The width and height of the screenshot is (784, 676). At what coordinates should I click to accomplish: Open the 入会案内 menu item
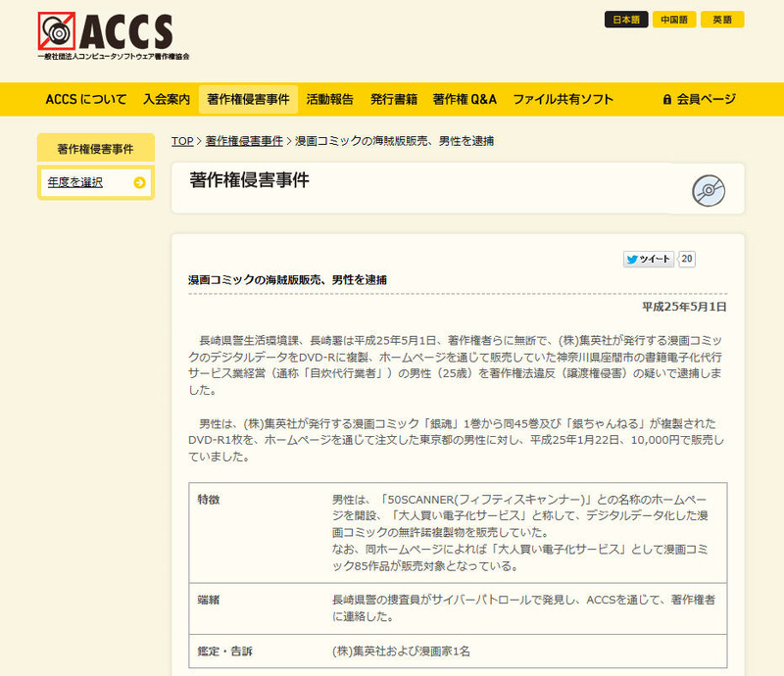pos(166,99)
